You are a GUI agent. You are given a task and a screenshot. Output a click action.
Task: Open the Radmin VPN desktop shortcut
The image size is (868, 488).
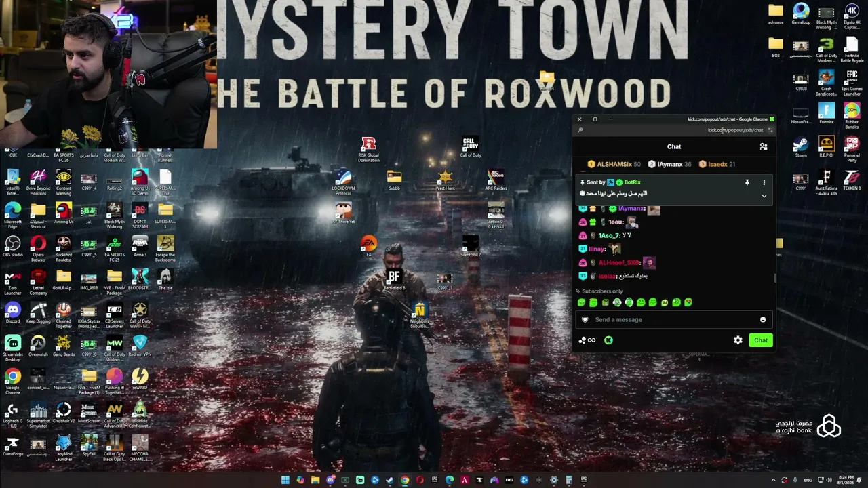pyautogui.click(x=140, y=346)
